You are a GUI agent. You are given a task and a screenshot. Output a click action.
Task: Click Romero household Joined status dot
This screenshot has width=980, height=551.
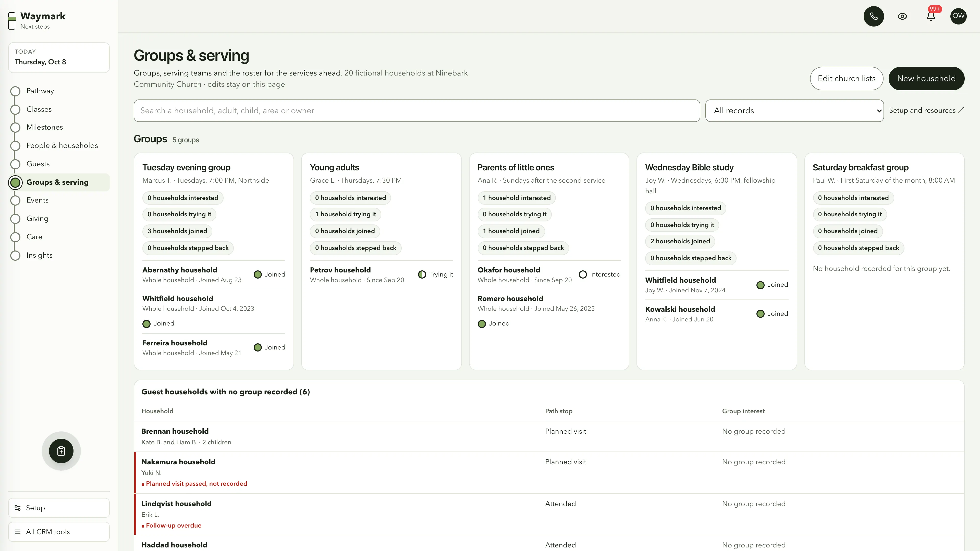pos(482,324)
